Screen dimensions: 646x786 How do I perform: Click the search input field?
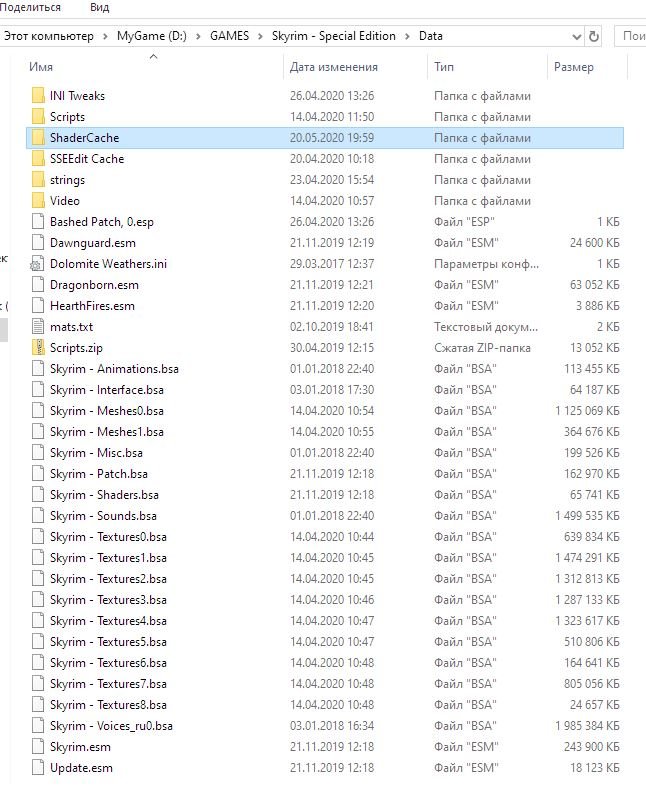click(x=632, y=36)
